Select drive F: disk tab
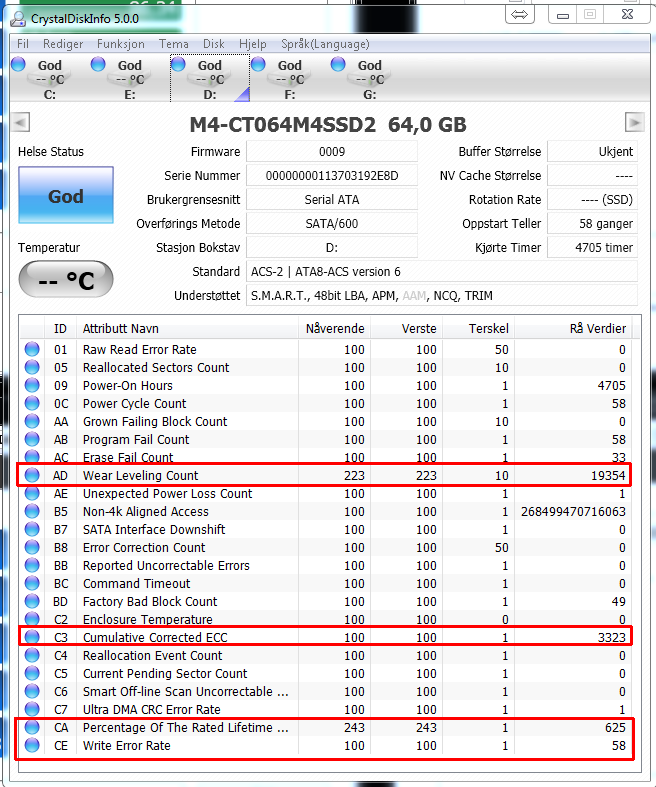 290,79
